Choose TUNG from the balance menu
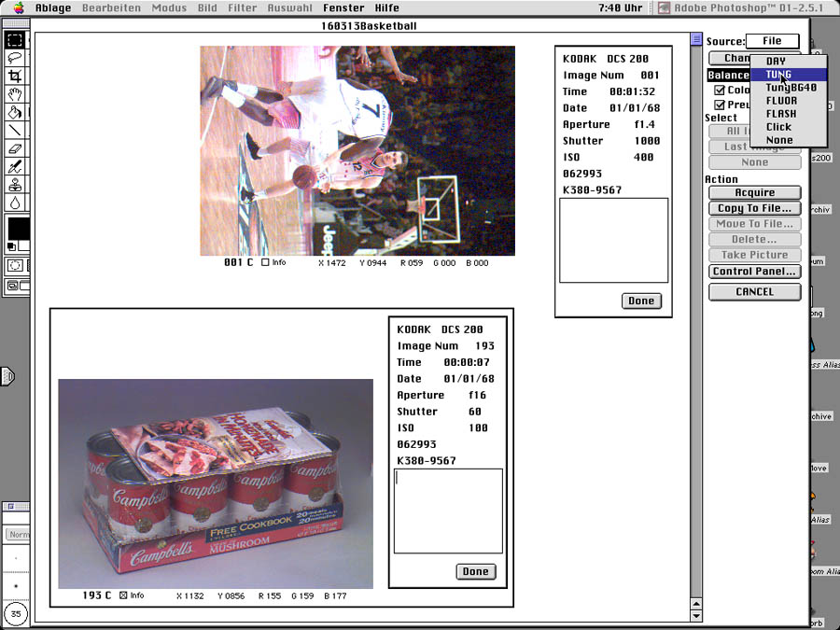Screen dimensions: 840x630 click(788, 75)
